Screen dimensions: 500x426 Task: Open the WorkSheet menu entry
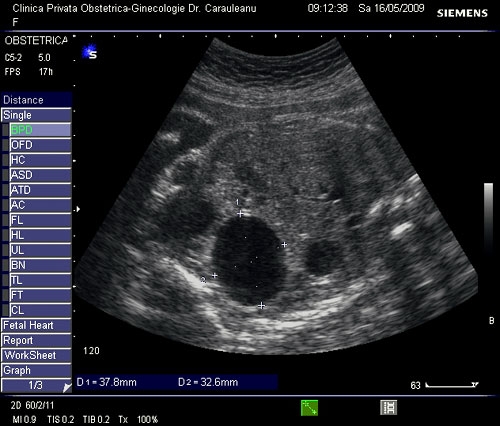(x=36, y=355)
